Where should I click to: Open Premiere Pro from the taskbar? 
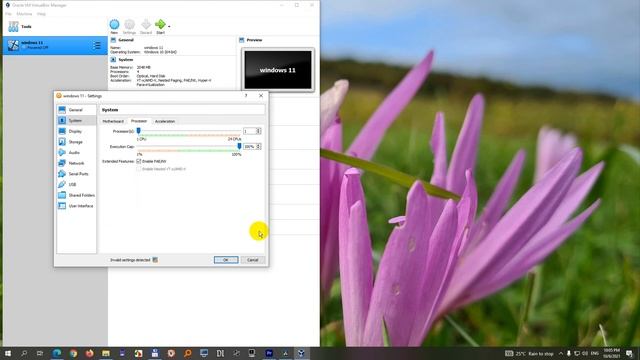coord(269,353)
